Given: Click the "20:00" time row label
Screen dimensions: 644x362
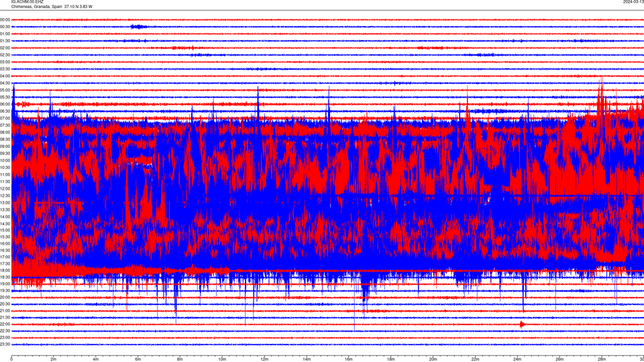Looking at the screenshot, I should pyautogui.click(x=5, y=297).
